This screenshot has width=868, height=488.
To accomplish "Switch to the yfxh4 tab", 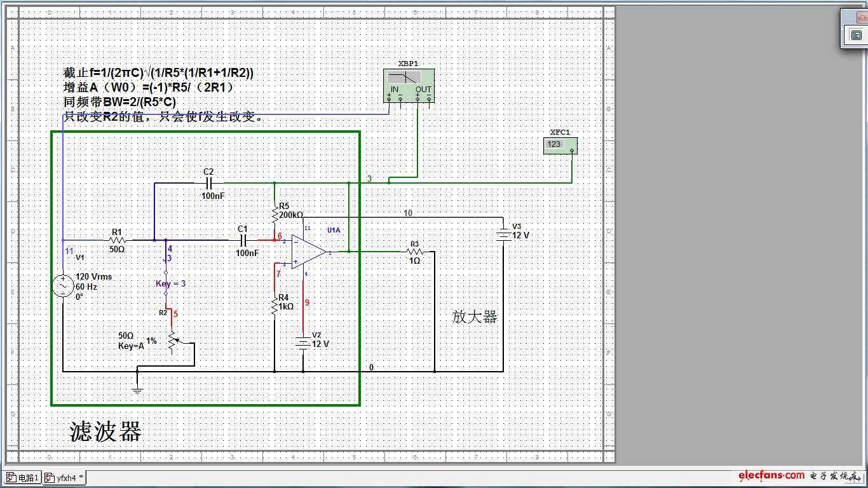I will point(65,478).
